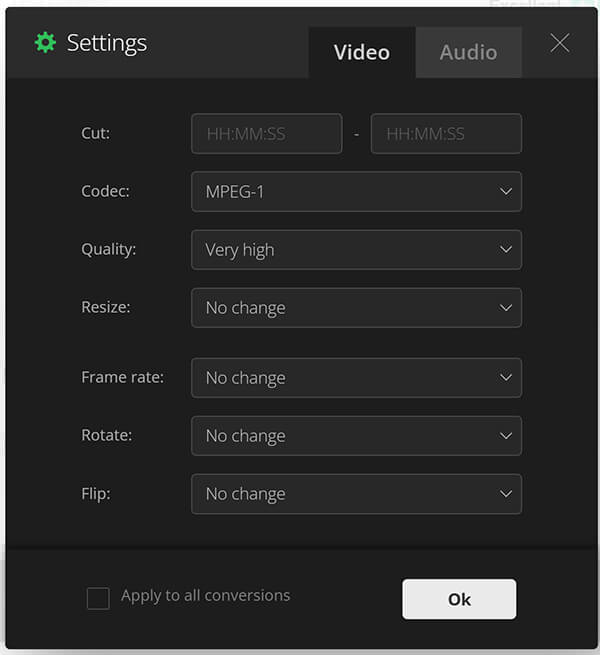Screen dimensions: 600x655
Task: Switch to the Audio tab
Action: (468, 53)
